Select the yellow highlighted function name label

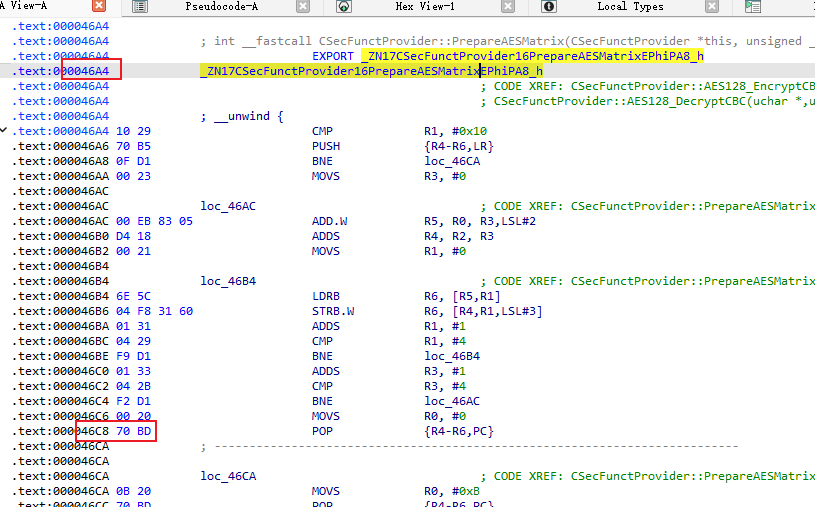pyautogui.click(x=371, y=71)
